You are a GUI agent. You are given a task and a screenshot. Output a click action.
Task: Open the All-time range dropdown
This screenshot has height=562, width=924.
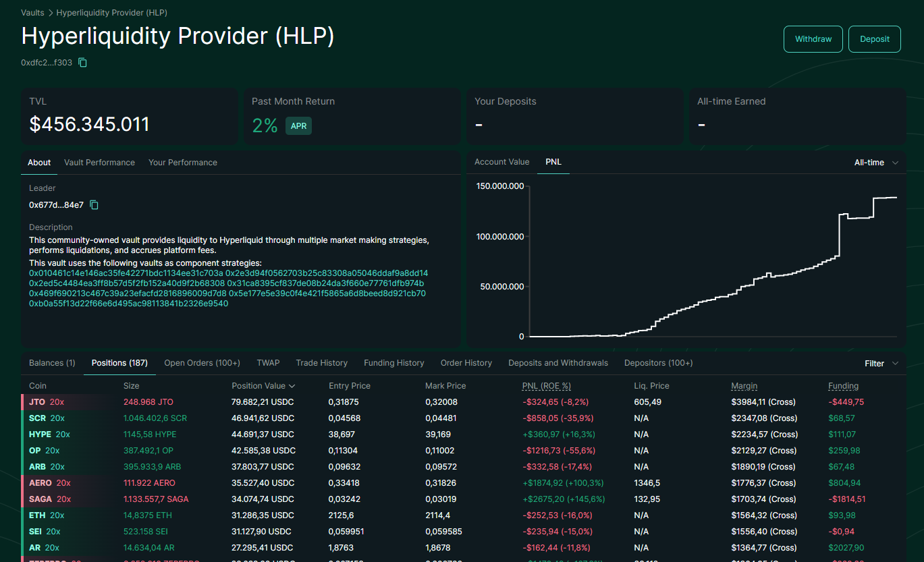[x=877, y=163]
